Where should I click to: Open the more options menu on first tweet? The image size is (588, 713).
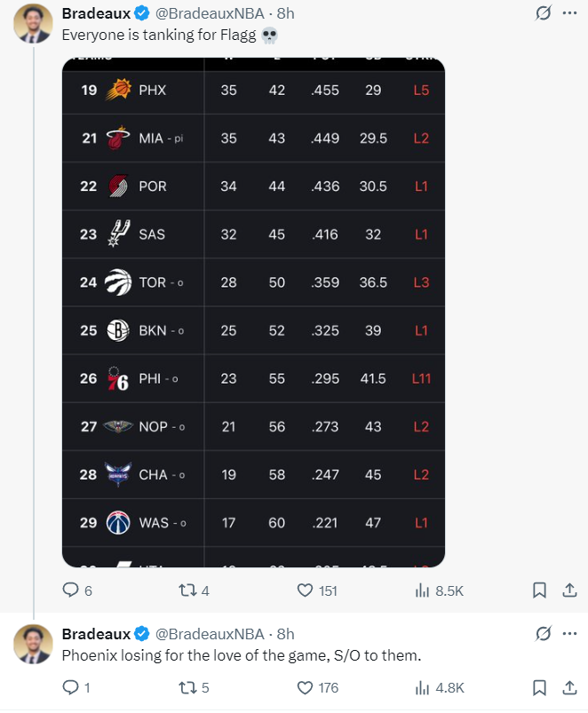tap(569, 13)
